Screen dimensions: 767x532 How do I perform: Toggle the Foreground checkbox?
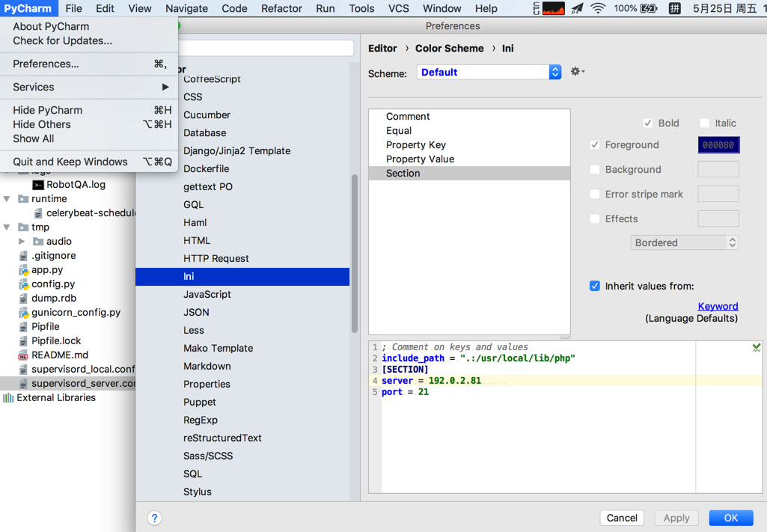[x=595, y=144]
